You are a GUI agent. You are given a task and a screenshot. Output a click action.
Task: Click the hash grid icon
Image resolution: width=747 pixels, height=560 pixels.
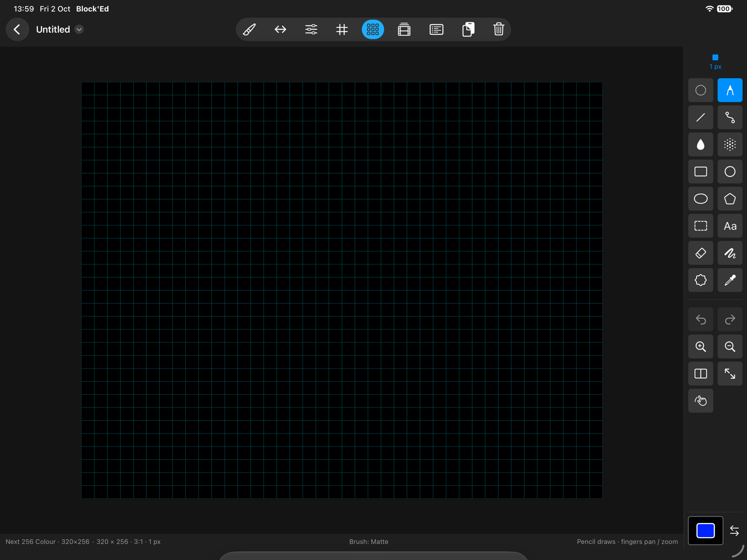(x=342, y=29)
